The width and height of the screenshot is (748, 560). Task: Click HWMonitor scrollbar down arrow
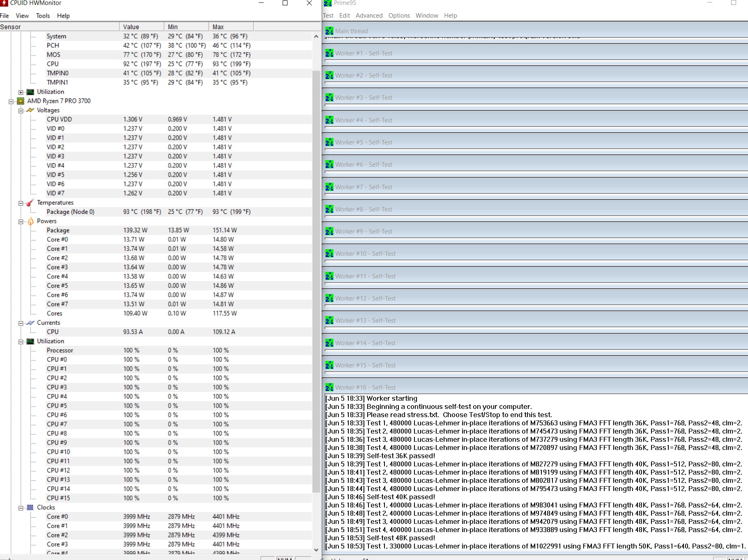pos(316,549)
